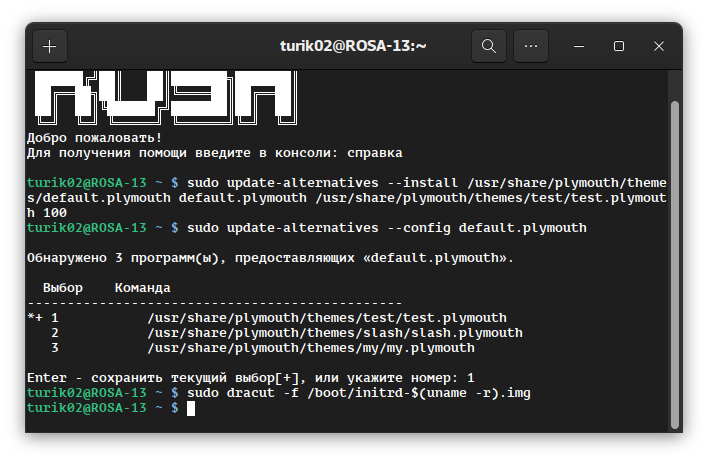Click the '*+ 1' selection marker

coord(43,318)
